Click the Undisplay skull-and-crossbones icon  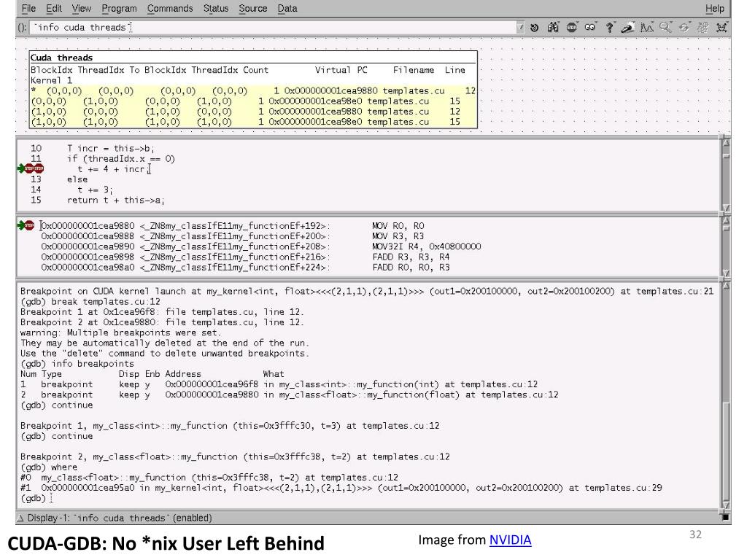click(x=721, y=28)
